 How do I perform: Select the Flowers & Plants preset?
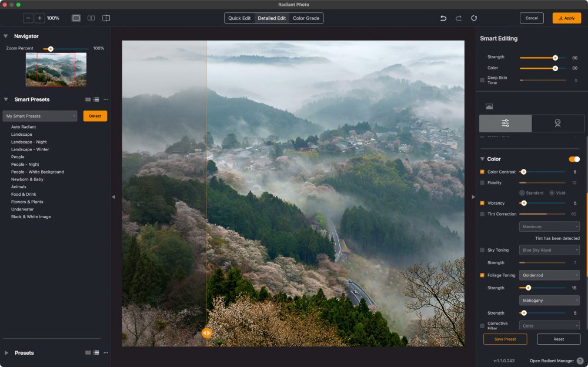(x=27, y=202)
